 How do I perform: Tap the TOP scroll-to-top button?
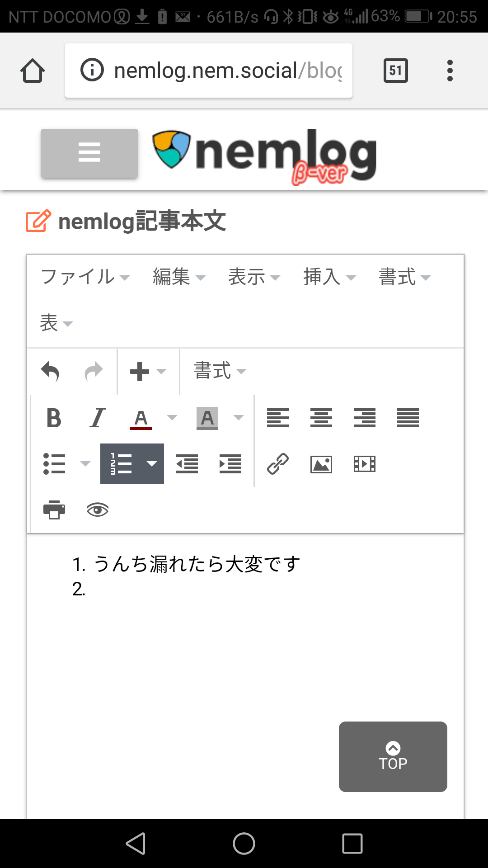[393, 756]
